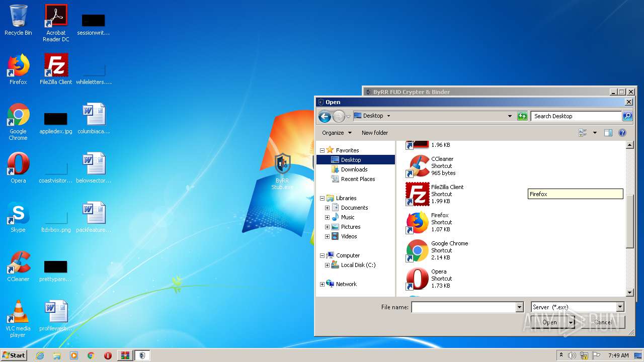Select appliedex.jpg on desktop
644x362 pixels.
[x=56, y=123]
